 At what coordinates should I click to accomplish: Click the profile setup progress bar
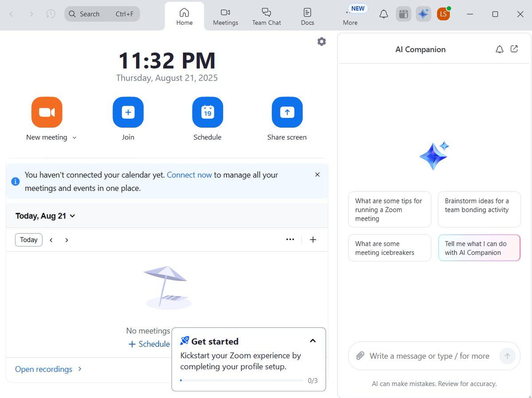tap(242, 380)
